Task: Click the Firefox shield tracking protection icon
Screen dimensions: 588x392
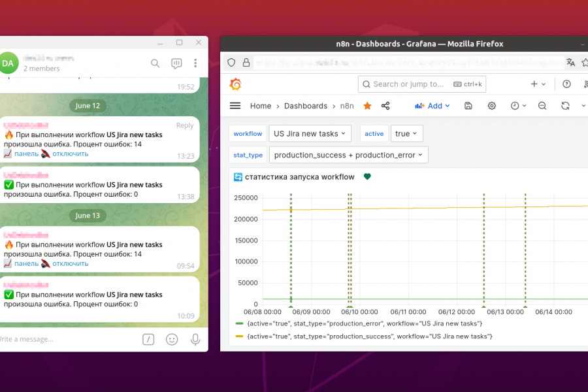Action: pyautogui.click(x=231, y=62)
